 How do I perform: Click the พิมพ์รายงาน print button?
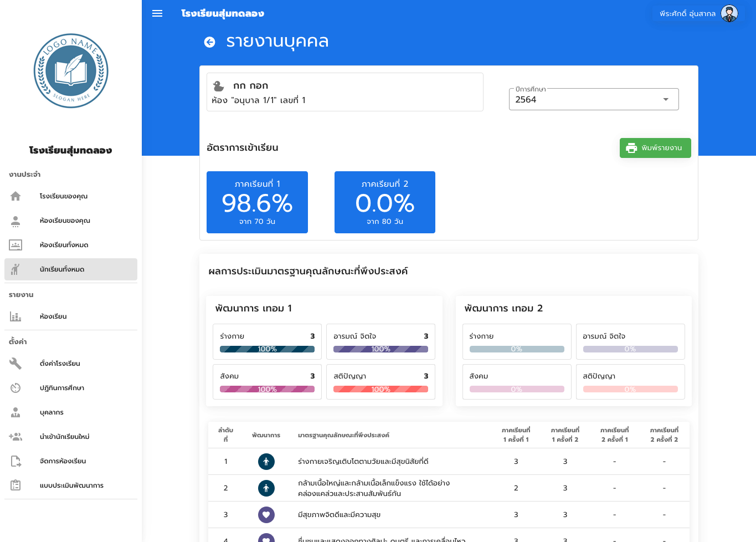655,148
